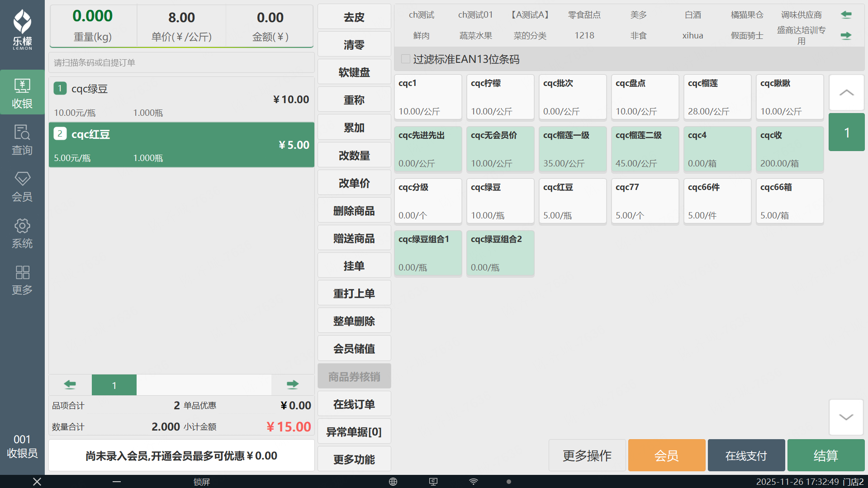This screenshot has width=868, height=488.
Task: Open the 会员 member sidebar icon
Action: [22, 186]
